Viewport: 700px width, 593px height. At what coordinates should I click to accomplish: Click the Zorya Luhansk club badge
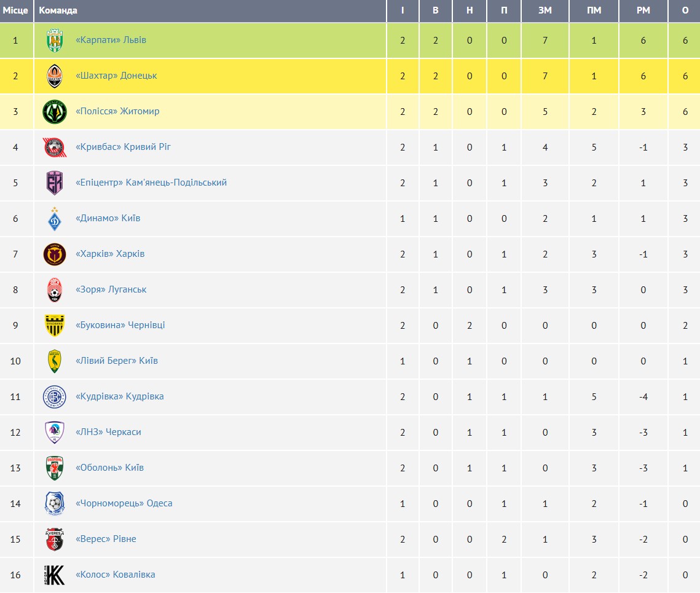tap(55, 290)
